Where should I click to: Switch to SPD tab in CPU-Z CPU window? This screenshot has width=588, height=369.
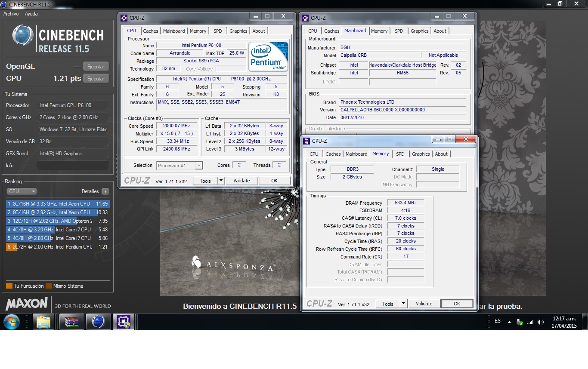click(218, 31)
